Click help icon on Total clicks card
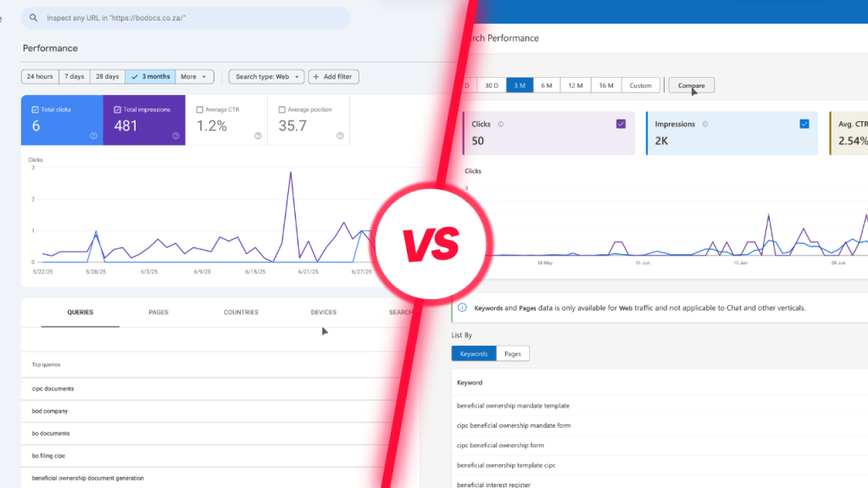The width and height of the screenshot is (868, 488). (93, 136)
